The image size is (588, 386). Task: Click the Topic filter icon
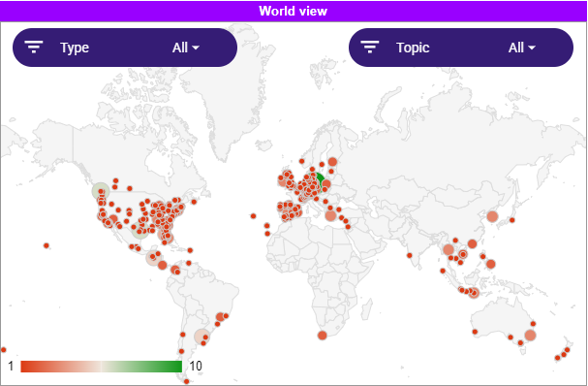click(x=370, y=47)
